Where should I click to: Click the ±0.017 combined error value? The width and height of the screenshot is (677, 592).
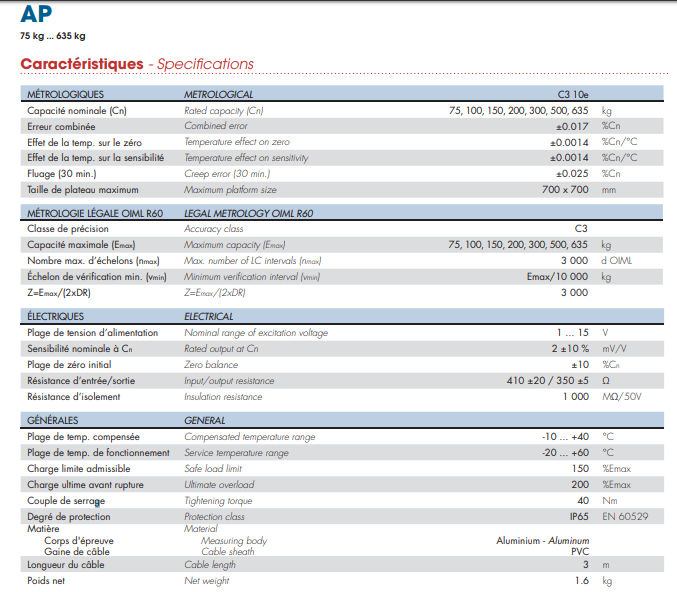coord(572,127)
